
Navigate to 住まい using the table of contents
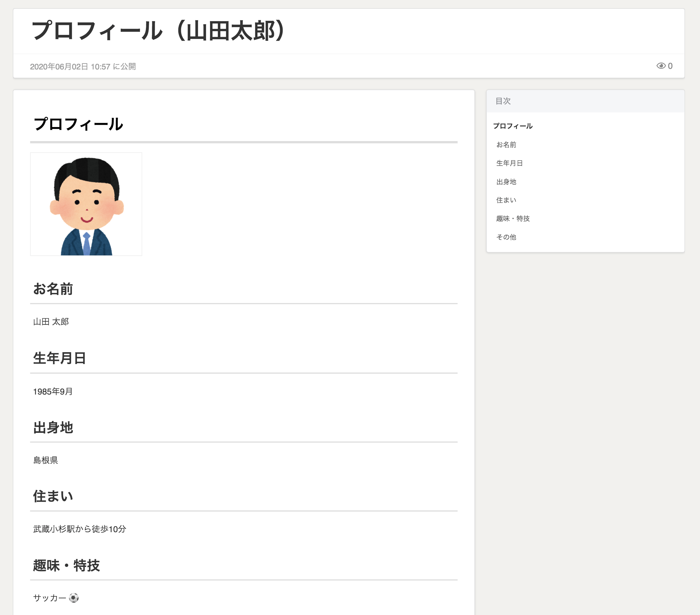[506, 200]
